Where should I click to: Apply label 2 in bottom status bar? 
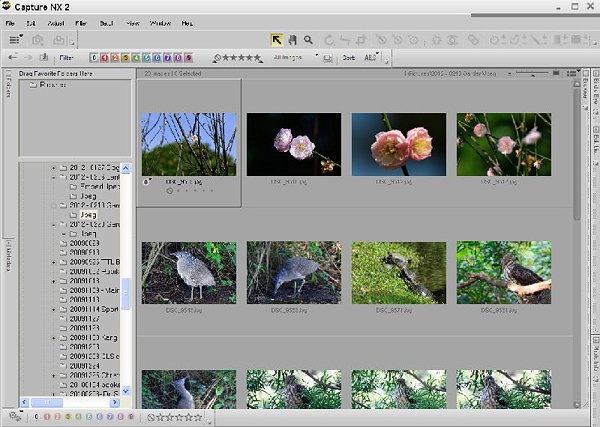57,416
